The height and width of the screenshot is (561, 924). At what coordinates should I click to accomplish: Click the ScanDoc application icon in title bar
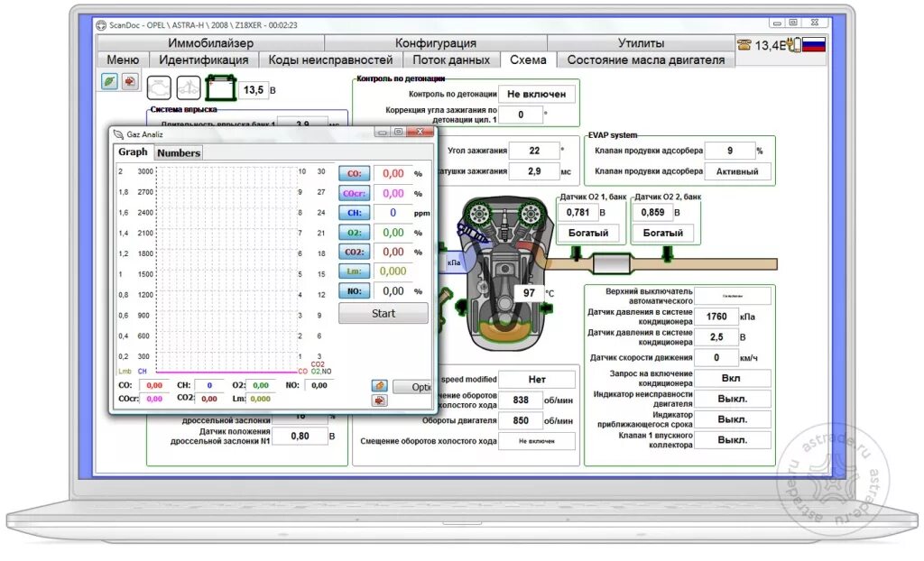point(101,25)
